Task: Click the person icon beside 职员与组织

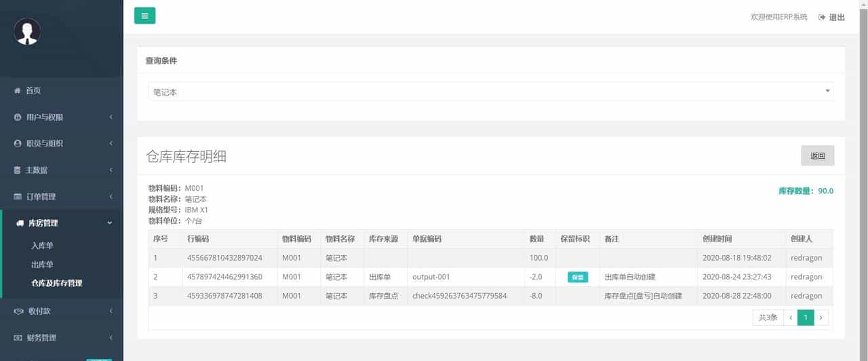Action: click(18, 143)
